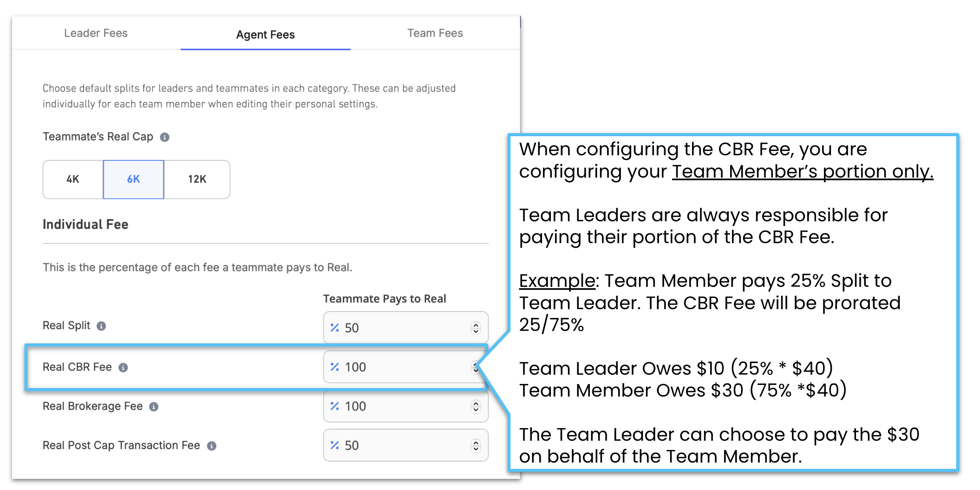Open the Team Fees tab

click(435, 33)
